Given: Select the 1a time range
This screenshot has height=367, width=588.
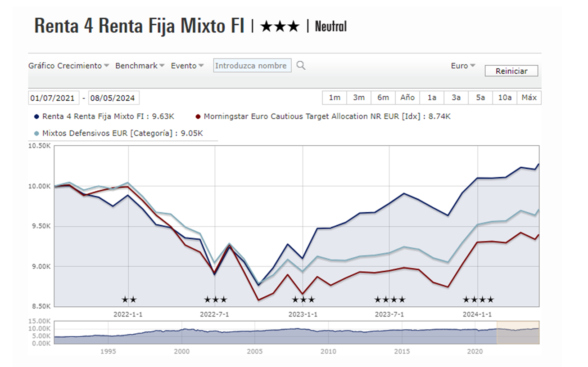Looking at the screenshot, I should pos(432,98).
